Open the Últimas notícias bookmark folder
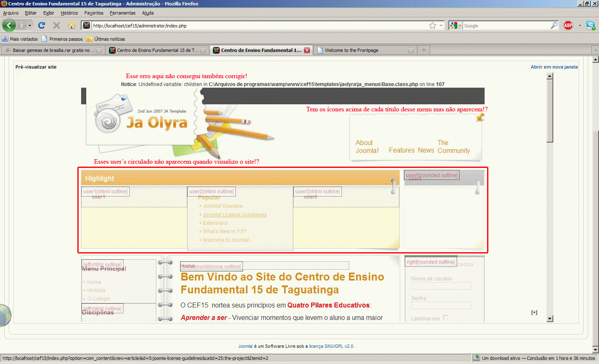 106,39
